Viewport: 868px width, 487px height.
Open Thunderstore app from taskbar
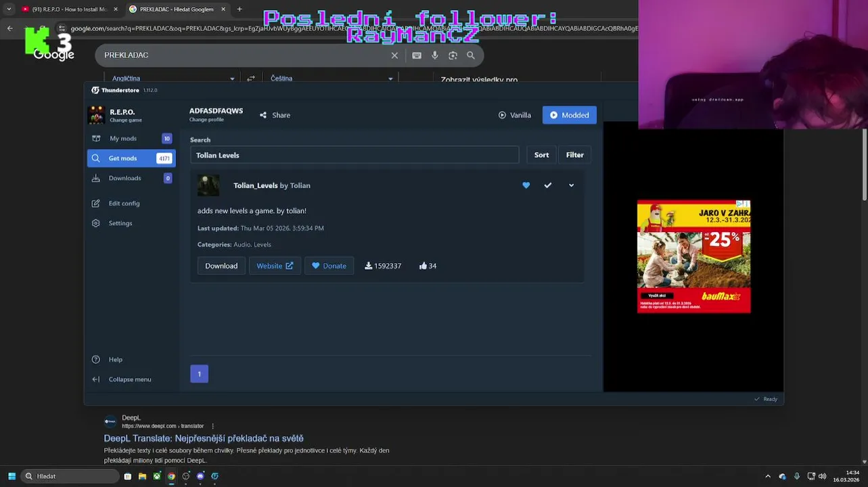click(214, 476)
